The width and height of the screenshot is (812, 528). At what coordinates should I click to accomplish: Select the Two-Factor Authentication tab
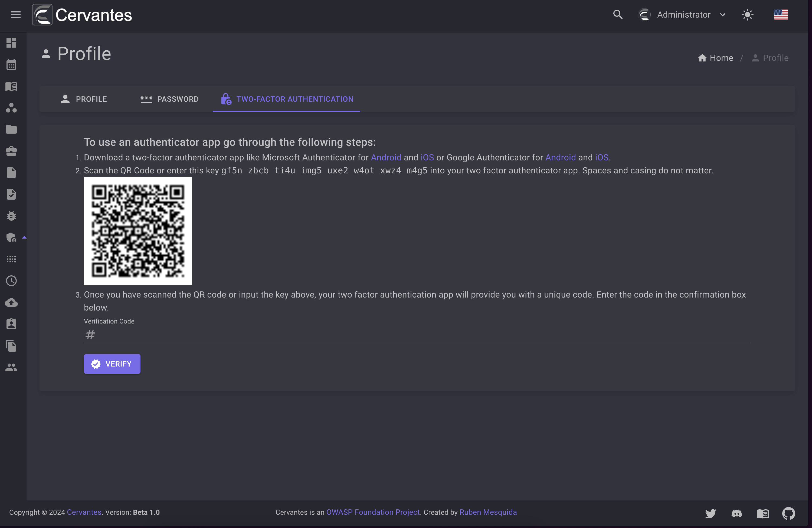287,99
